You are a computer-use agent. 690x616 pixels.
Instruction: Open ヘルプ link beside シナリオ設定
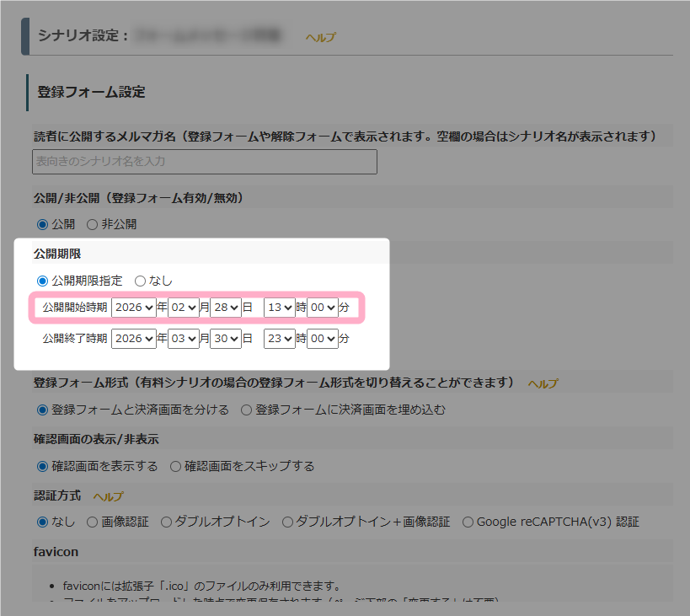click(320, 37)
